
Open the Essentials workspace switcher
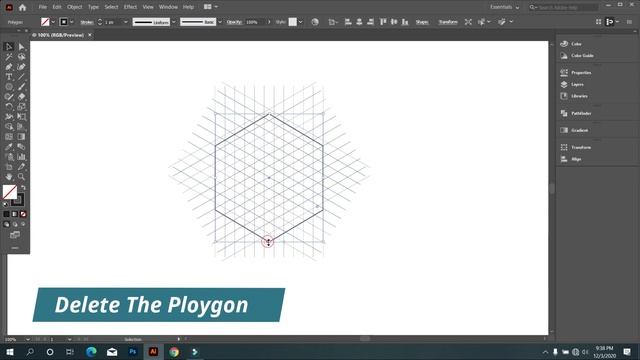click(x=504, y=7)
